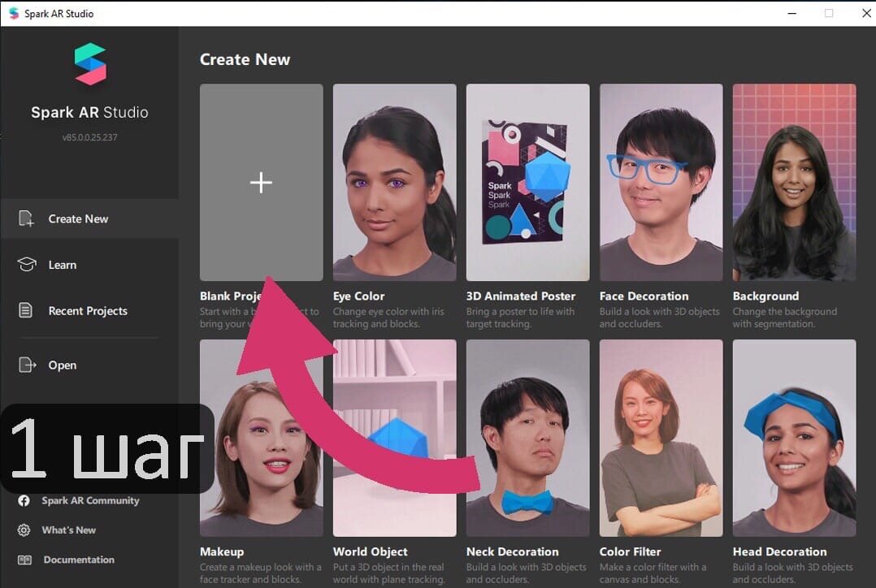
Task: Open the Documentation link
Action: pyautogui.click(x=79, y=560)
